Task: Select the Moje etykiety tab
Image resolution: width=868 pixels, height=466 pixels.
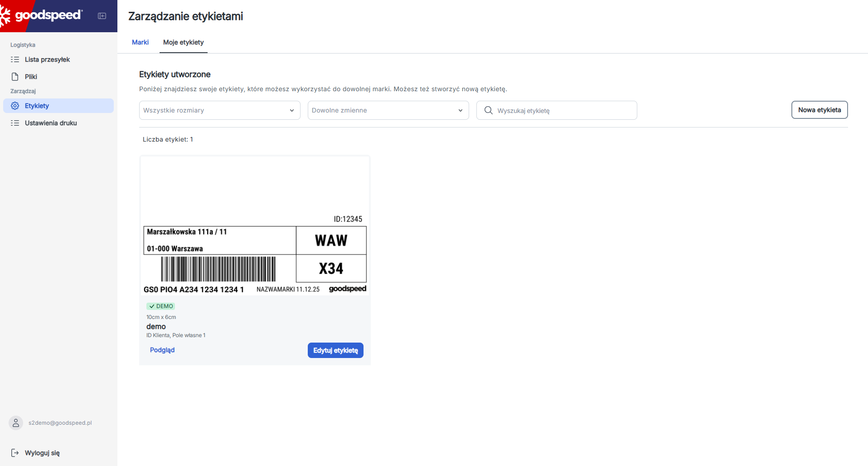Action: tap(184, 42)
